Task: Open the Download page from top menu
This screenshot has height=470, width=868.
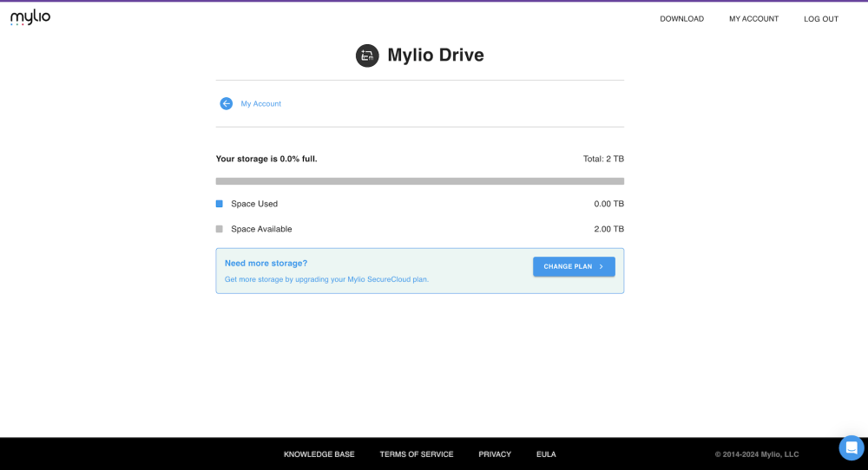Action: (681, 19)
